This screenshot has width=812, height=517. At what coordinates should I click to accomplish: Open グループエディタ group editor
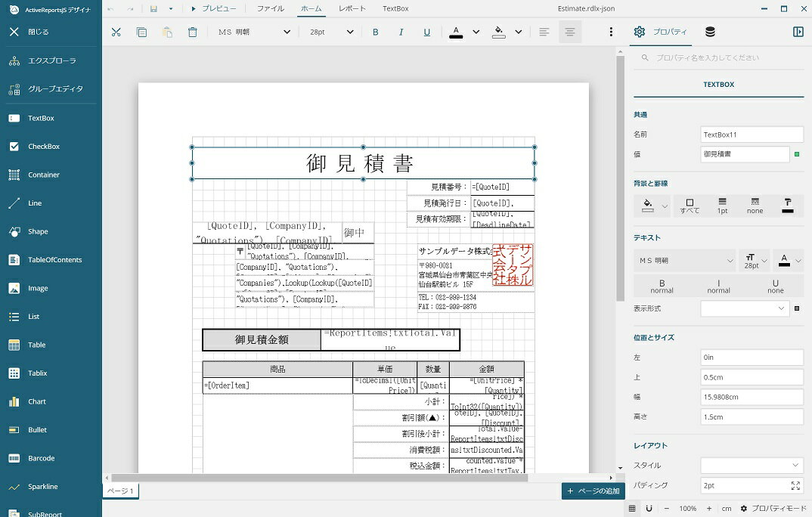click(51, 89)
